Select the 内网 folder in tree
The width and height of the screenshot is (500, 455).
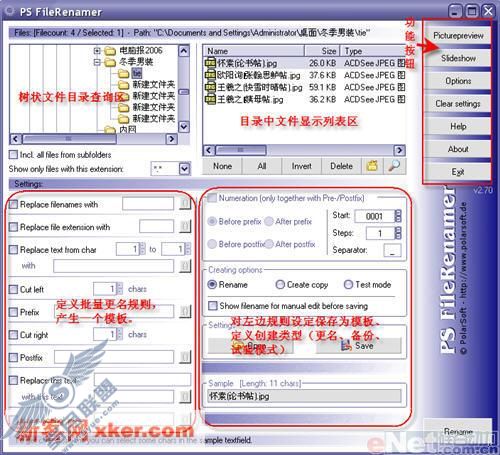(128, 129)
